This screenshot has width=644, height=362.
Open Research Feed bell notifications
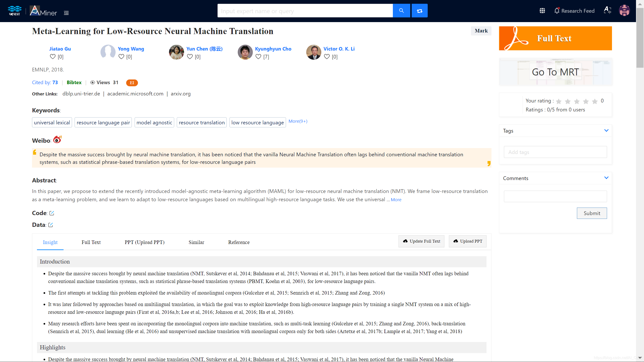coord(557,11)
